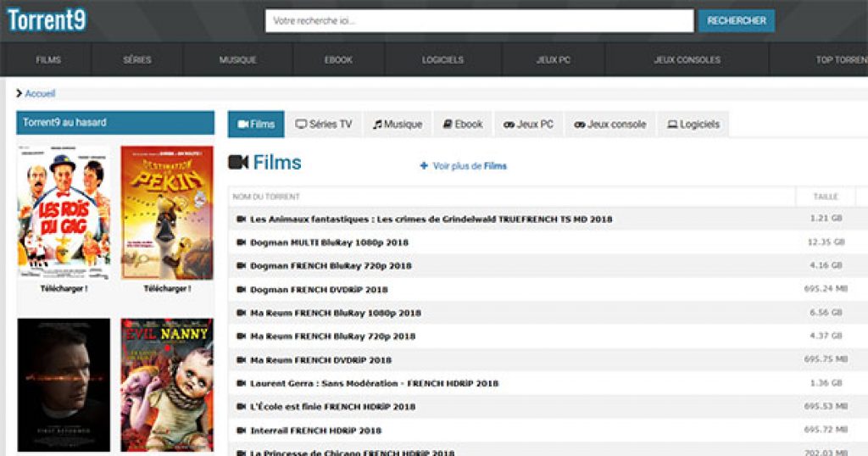The height and width of the screenshot is (456, 868).
Task: Select the Ebook tab
Action: click(x=463, y=124)
